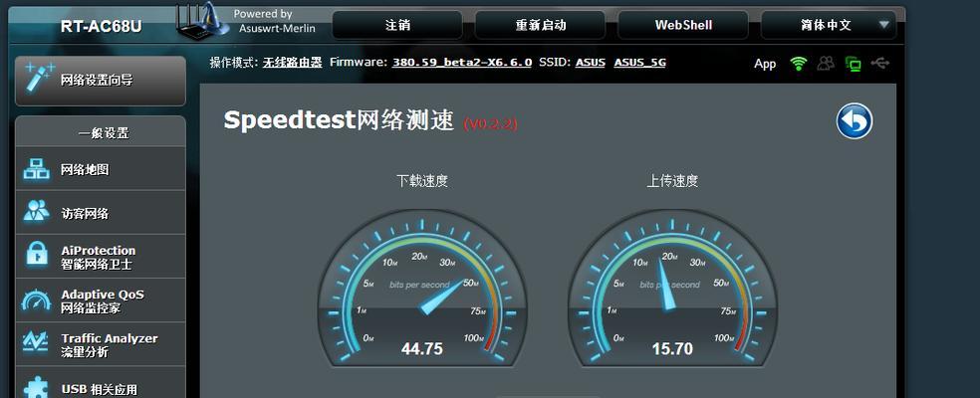Open the 无线路由器 operation mode link
This screenshot has width=980, height=398.
(292, 63)
